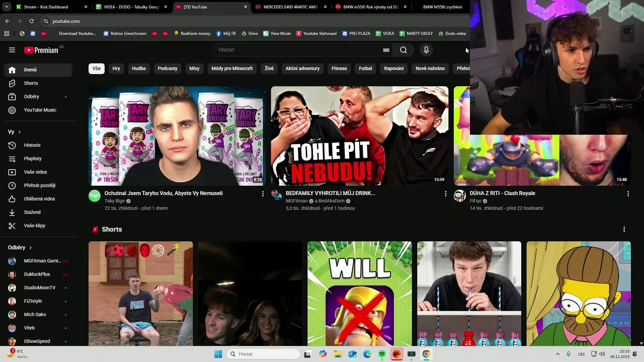The height and width of the screenshot is (362, 644).
Task: Open the Shorts shelf three-dot menu
Action: pyautogui.click(x=624, y=229)
